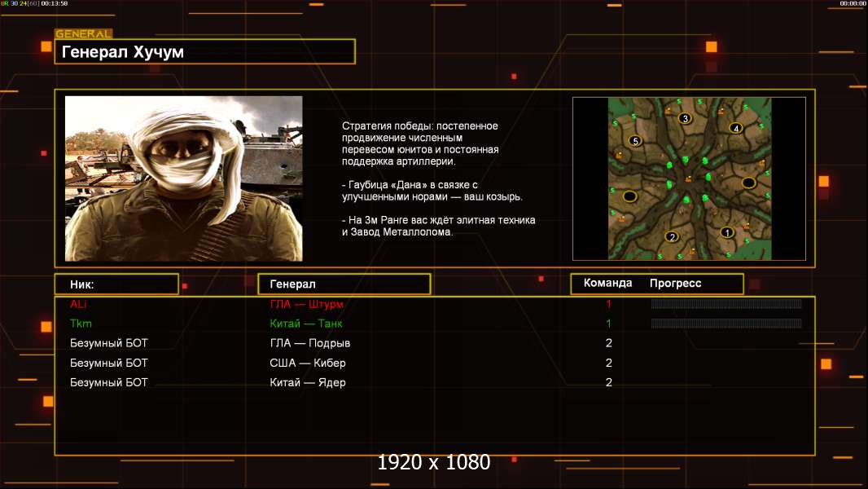Click the 'Генерал Хучум' title box

point(205,51)
